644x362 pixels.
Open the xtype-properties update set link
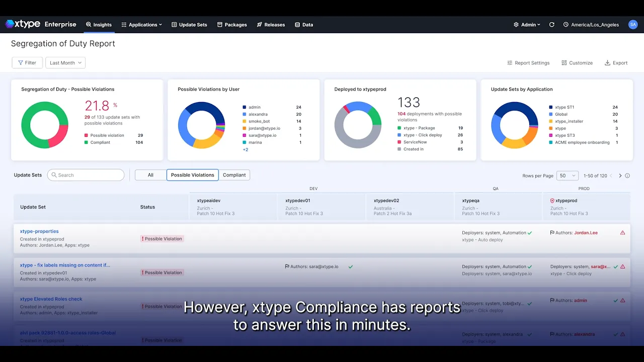(39, 231)
